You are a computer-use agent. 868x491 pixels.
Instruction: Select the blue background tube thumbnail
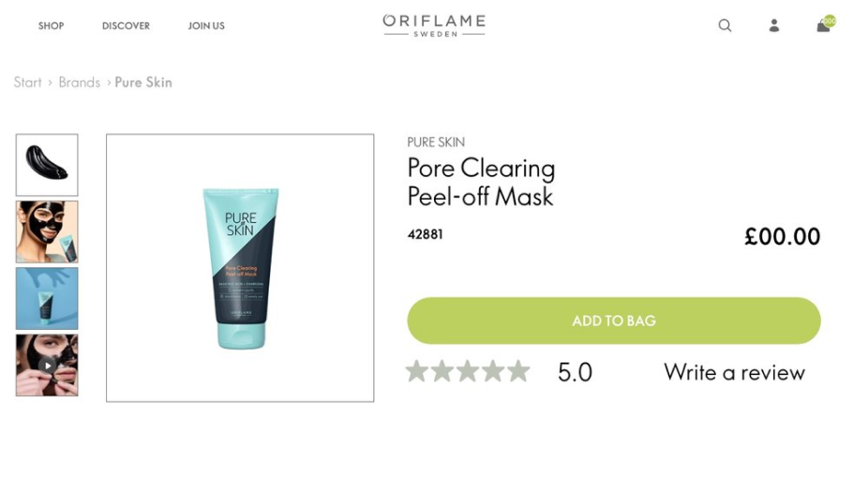pyautogui.click(x=47, y=298)
